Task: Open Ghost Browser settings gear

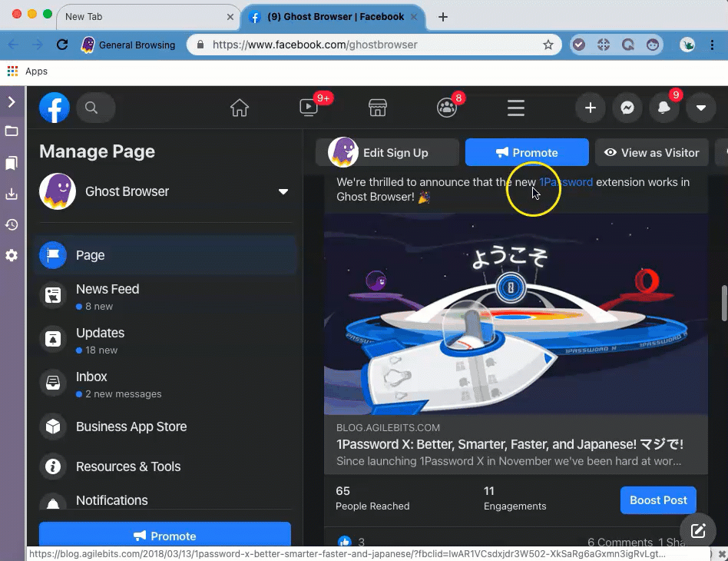Action: pyautogui.click(x=12, y=255)
